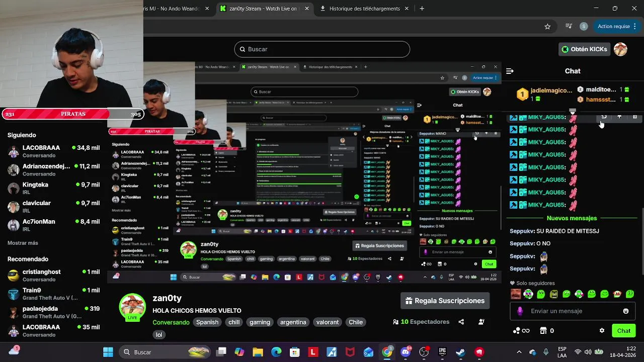Open Steam from taskbar

[460, 352]
